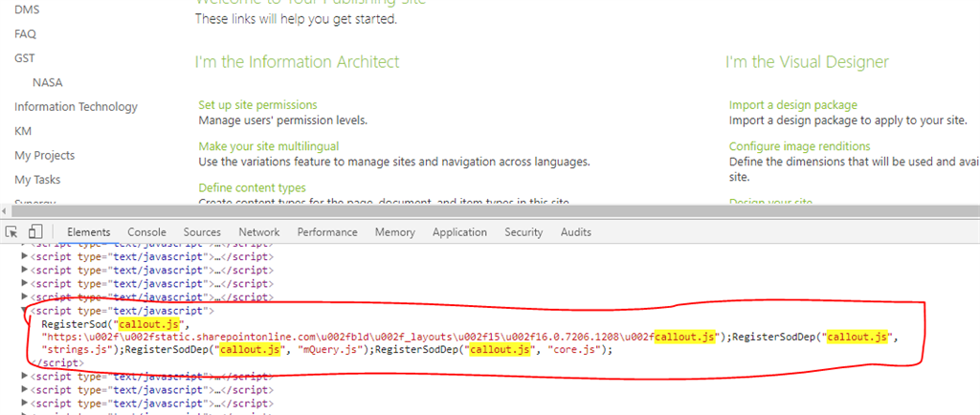Open My Projects in sidebar

point(44,156)
